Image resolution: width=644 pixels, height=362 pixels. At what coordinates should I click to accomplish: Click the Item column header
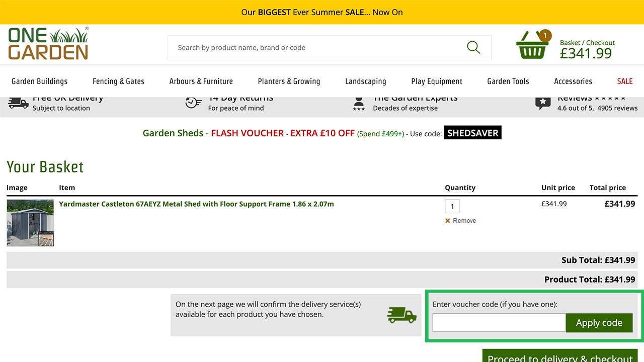tap(67, 188)
